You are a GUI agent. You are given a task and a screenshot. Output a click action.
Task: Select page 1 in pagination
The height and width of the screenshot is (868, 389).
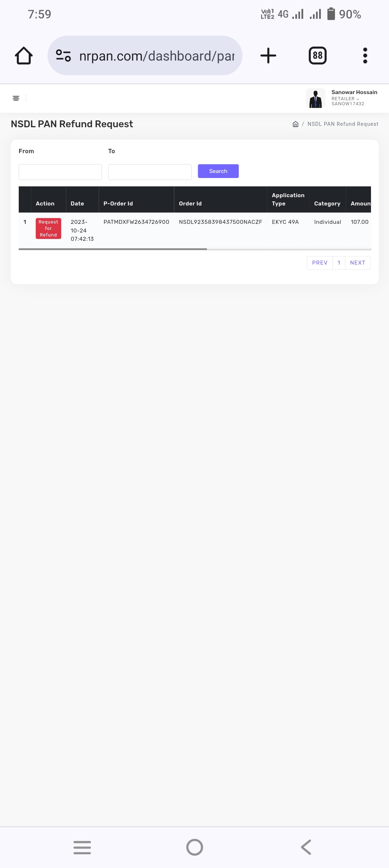(339, 263)
